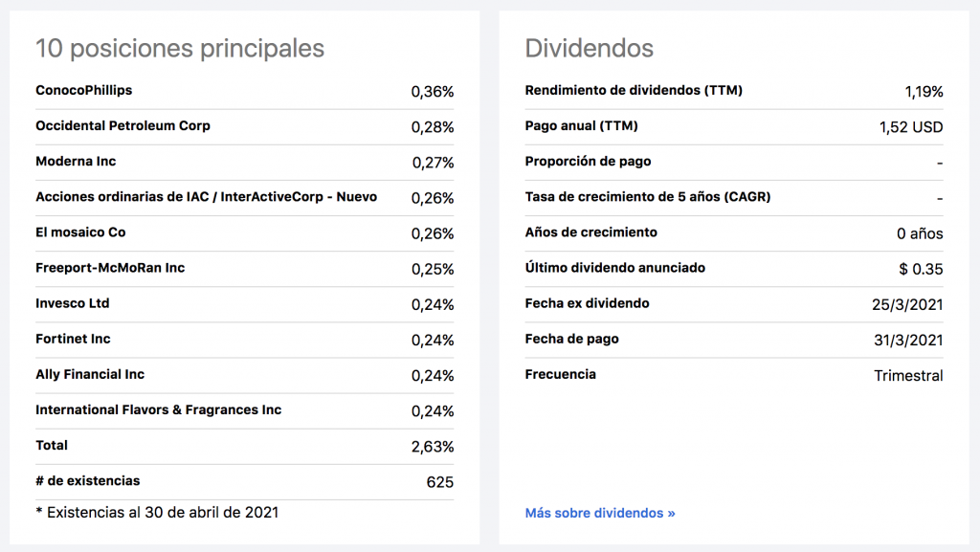
Task: Select the Fortinet Inc row
Action: (244, 340)
